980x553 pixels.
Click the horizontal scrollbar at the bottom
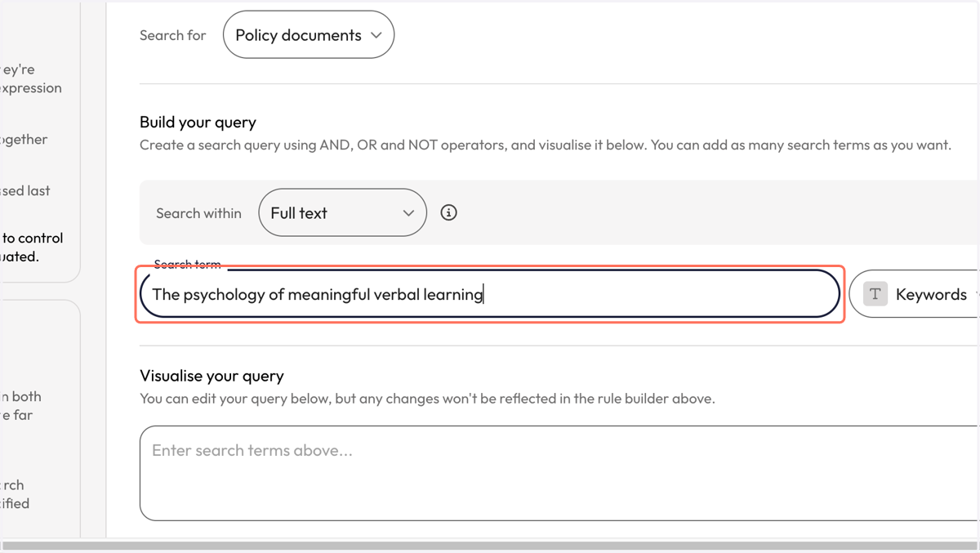490,545
